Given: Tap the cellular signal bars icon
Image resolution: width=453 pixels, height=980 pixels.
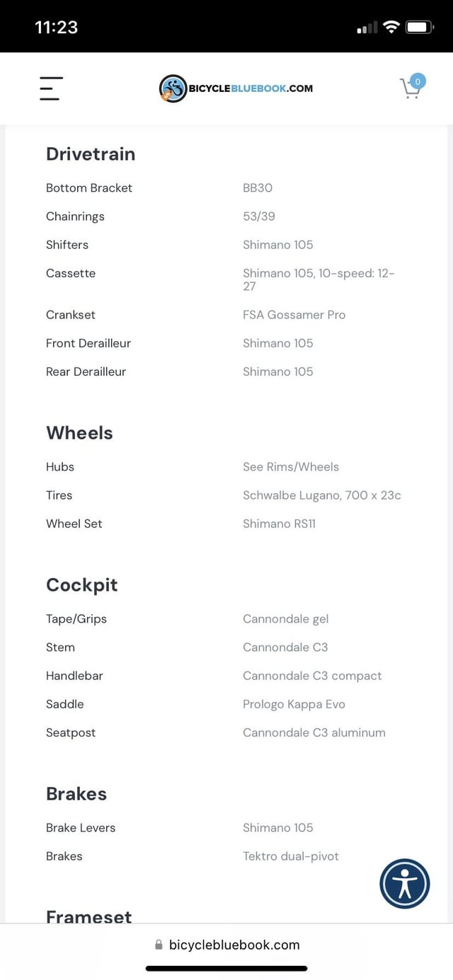Looking at the screenshot, I should point(367,28).
